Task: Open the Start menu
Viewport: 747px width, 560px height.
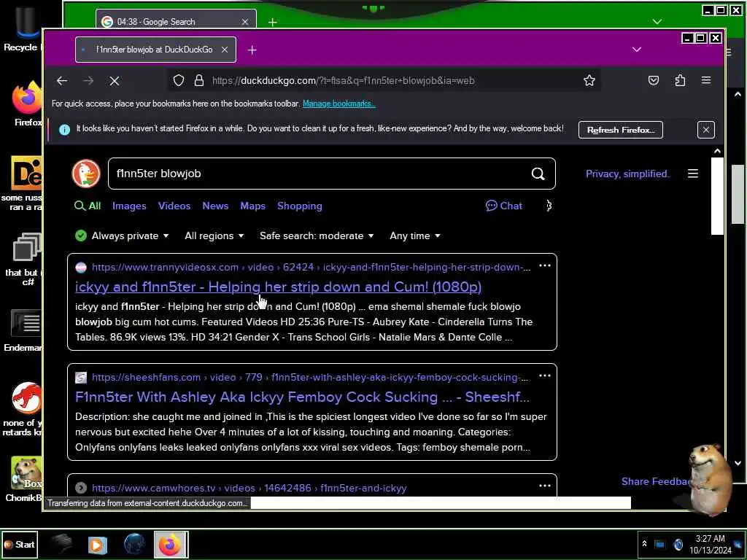Action: [x=19, y=544]
